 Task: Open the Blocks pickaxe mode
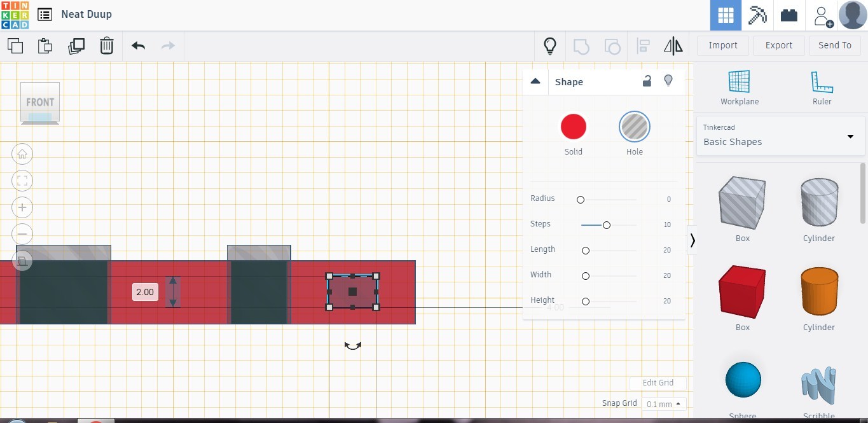click(x=757, y=15)
